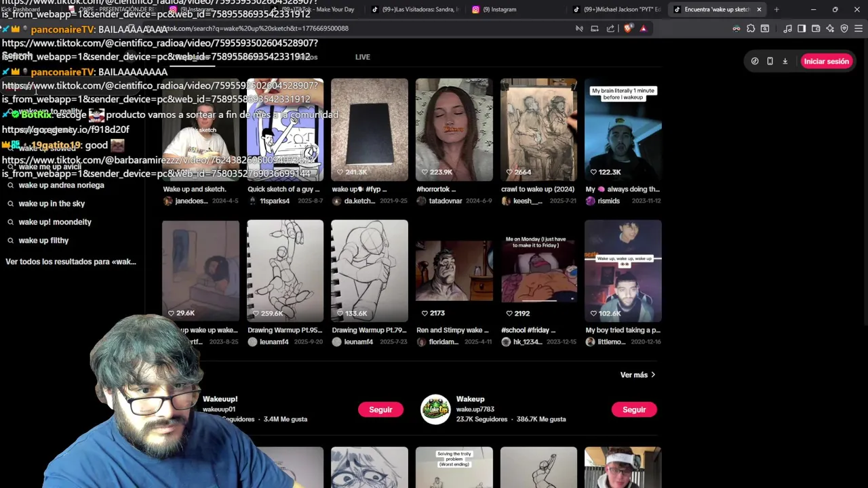Open the share page icon in address bar
Screen dimensions: 868x488
coord(610,28)
